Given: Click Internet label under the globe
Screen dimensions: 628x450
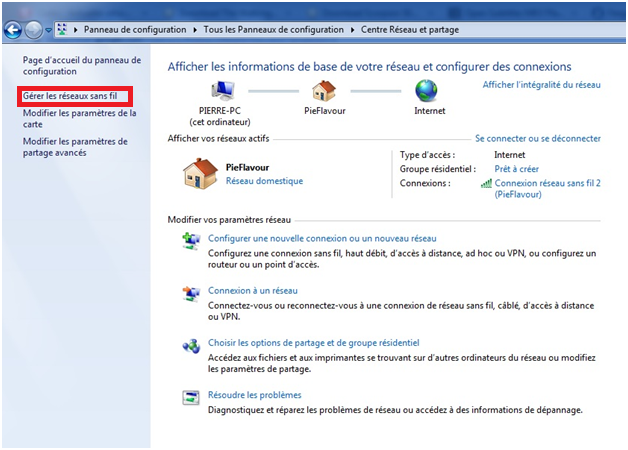Looking at the screenshot, I should point(429,111).
